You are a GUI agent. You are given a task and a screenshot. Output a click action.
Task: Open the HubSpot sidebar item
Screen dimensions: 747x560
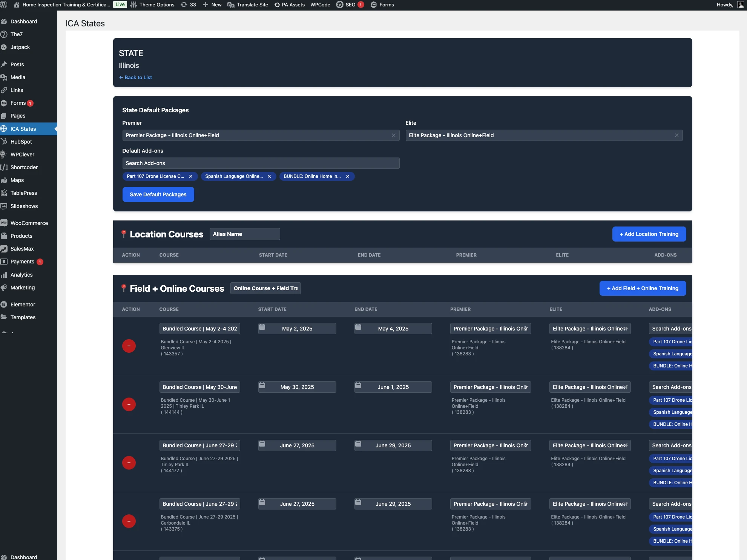21,142
